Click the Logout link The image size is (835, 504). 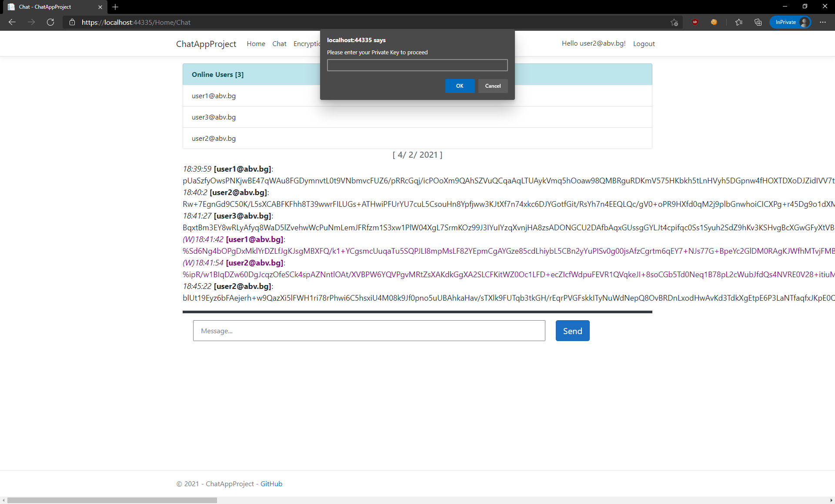click(x=644, y=44)
